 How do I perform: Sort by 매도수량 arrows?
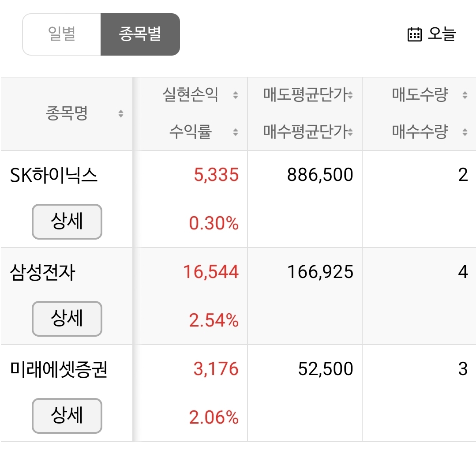click(465, 95)
